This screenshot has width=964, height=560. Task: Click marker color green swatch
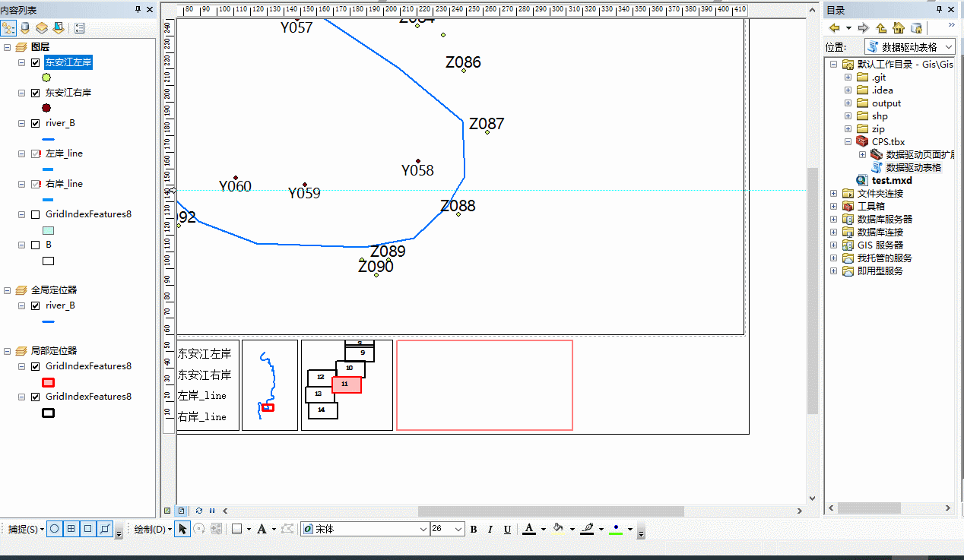point(616,529)
